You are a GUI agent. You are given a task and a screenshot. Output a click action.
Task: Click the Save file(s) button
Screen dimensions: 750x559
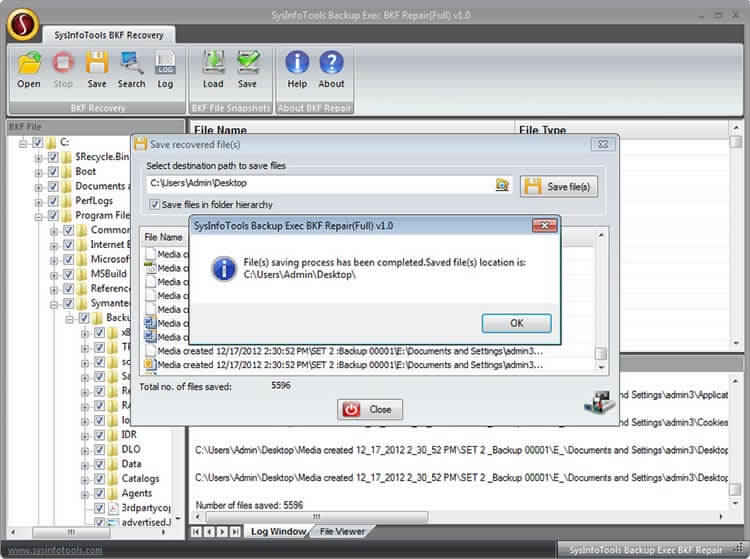[x=558, y=186]
